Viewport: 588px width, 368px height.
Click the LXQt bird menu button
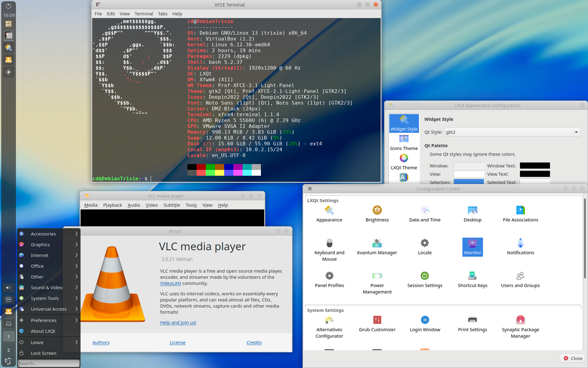(x=8, y=361)
